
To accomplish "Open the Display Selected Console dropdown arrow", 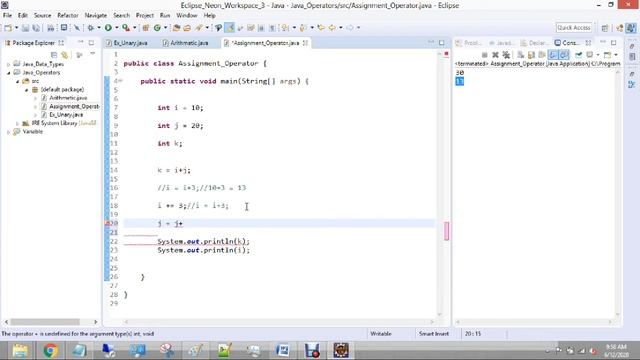I will (598, 55).
